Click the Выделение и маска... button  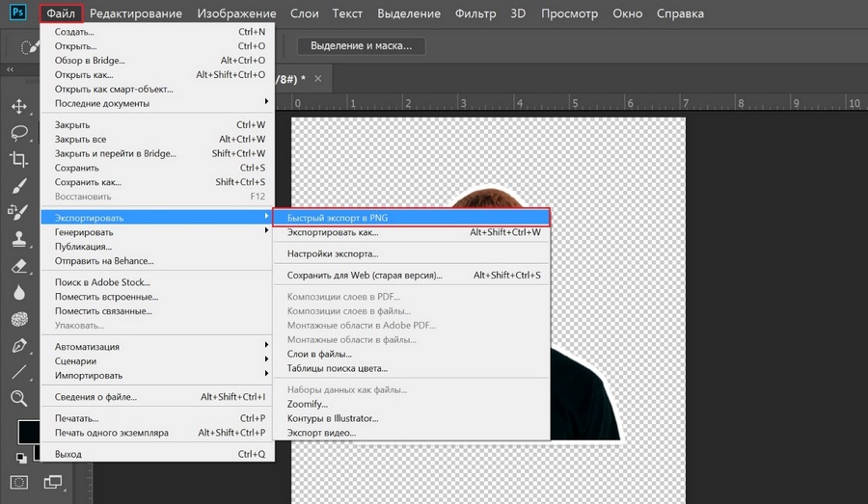(361, 45)
